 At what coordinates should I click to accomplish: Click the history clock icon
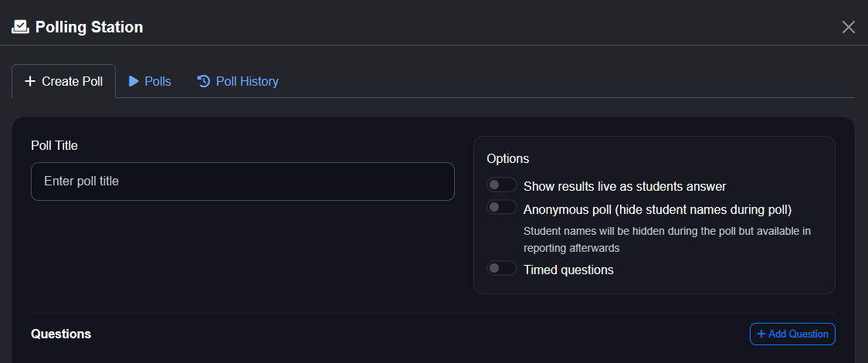204,81
